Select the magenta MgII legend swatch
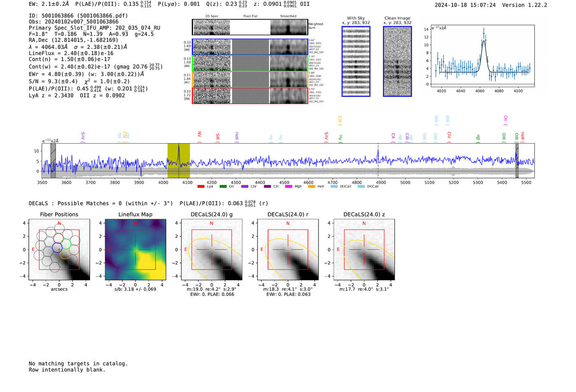Screen dimensions: 576x392 pos(288,187)
